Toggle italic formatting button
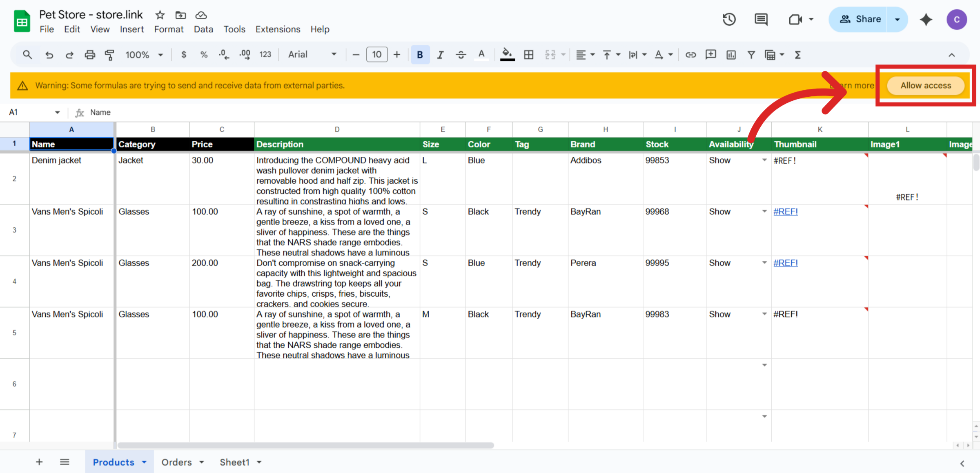The width and height of the screenshot is (980, 473). [440, 55]
